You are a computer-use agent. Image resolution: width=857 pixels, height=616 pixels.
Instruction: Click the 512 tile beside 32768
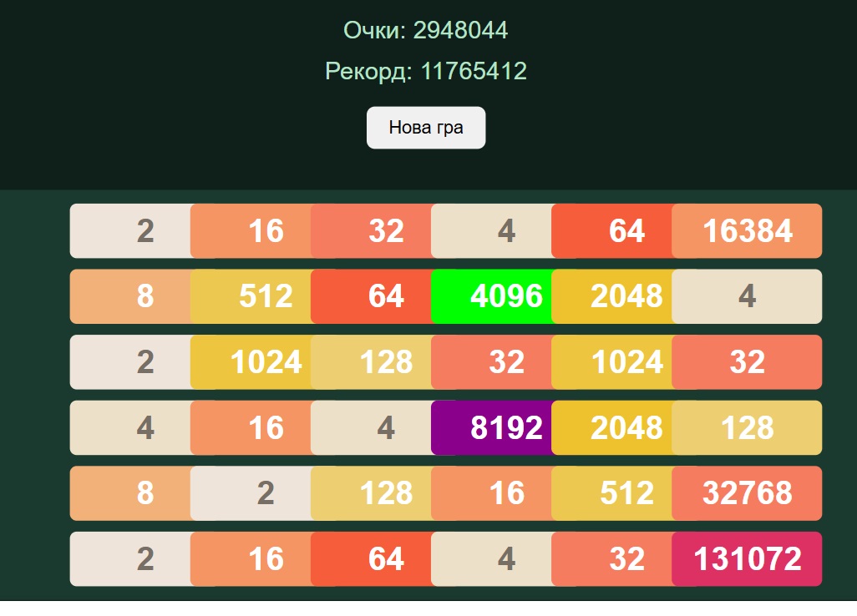click(x=612, y=493)
